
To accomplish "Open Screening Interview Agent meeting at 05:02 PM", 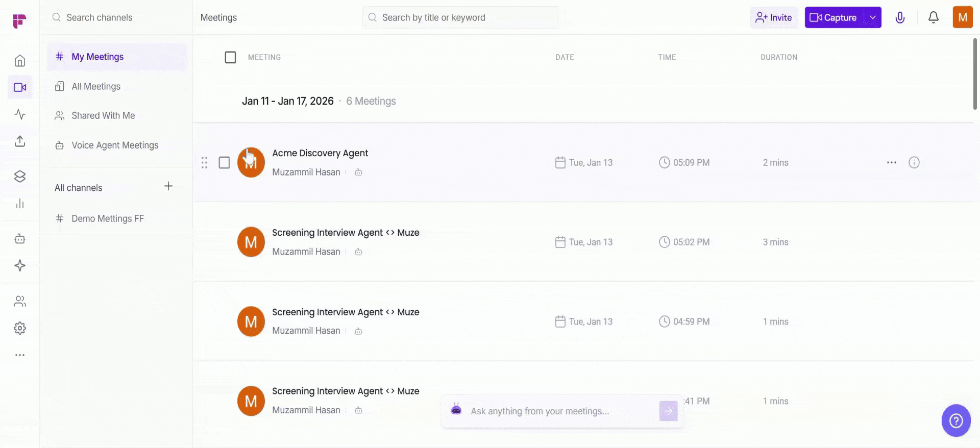I will point(346,233).
